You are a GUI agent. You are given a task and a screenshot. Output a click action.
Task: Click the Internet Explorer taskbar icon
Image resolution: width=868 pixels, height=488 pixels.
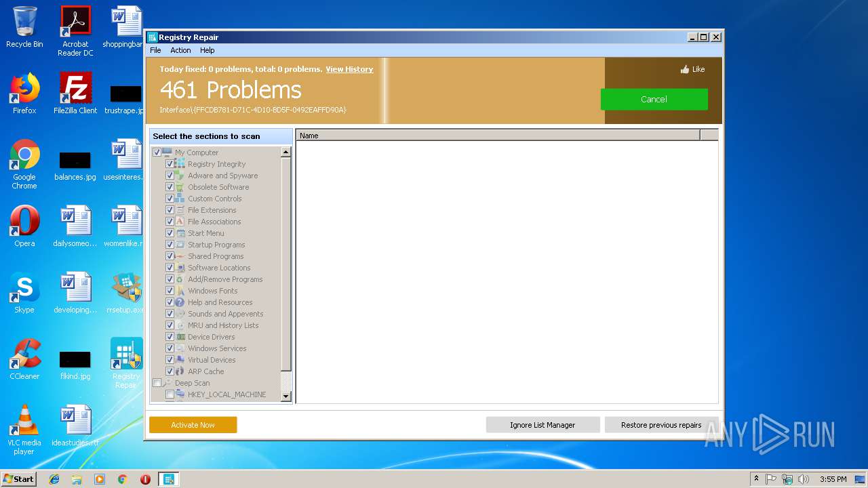[54, 479]
